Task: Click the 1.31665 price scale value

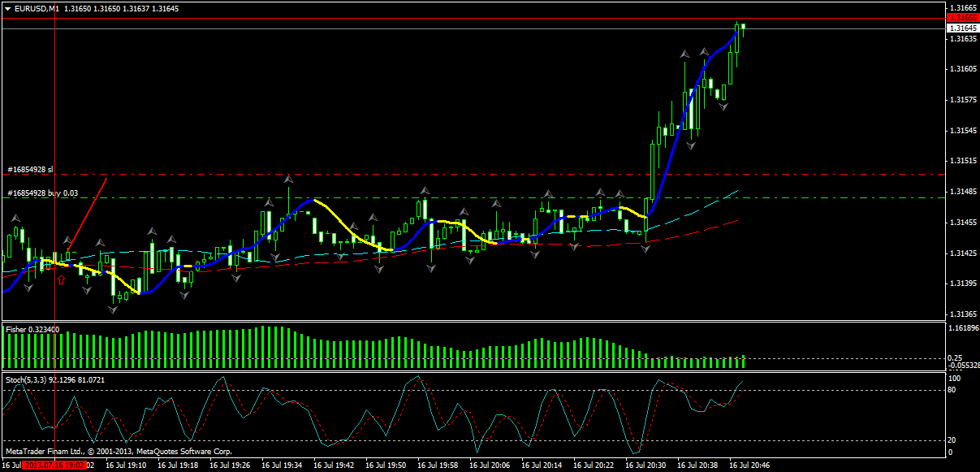Action: tap(963, 7)
